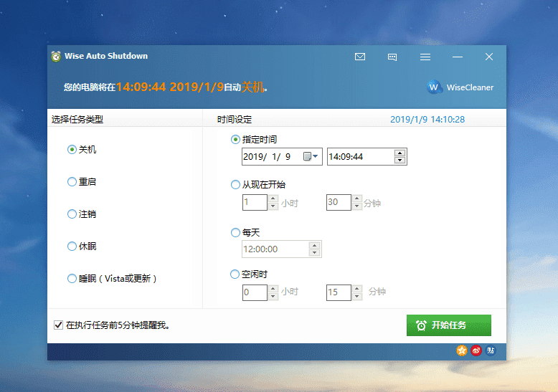Screen dimensions: 558x392
Task: Click the Wise Auto Shutdown app icon
Action: [x=56, y=57]
